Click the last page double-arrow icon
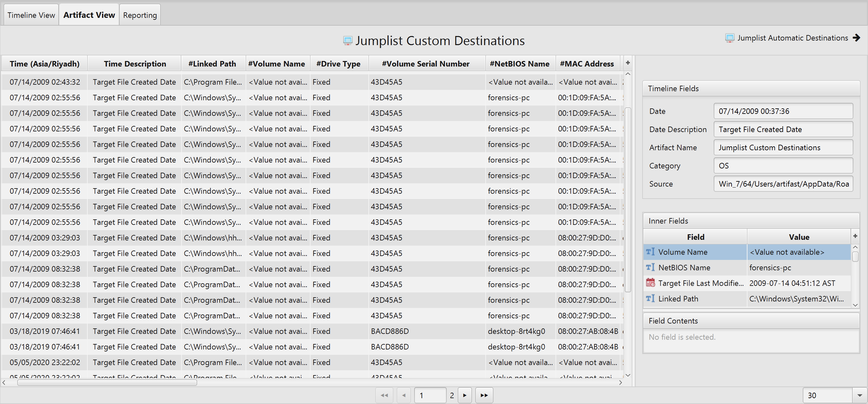Screen dimensions: 868x404 484,395
